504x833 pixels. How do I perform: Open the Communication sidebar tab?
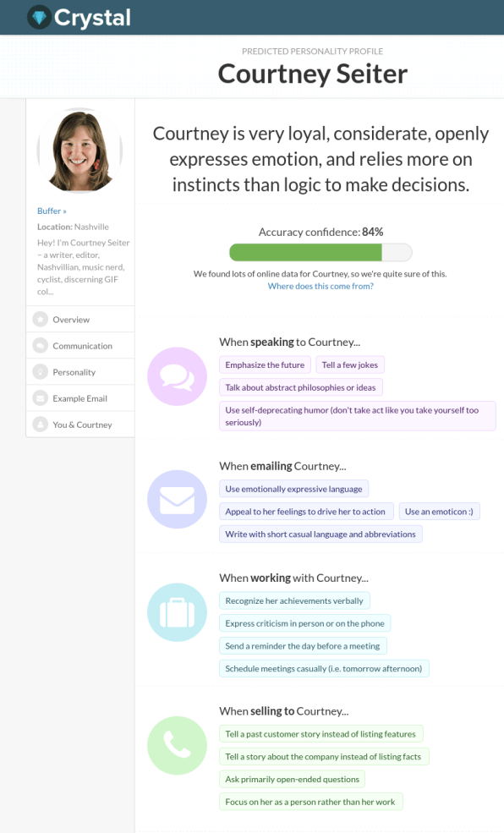coord(80,346)
